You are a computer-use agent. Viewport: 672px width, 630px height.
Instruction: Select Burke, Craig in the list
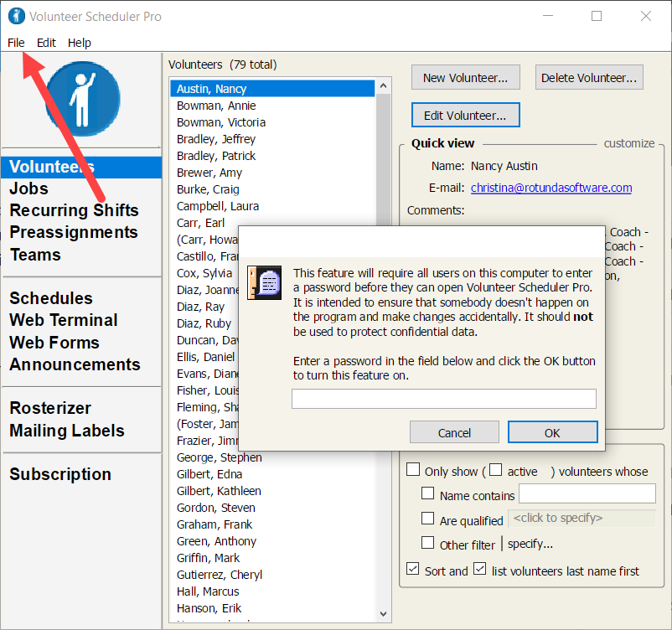(272, 189)
